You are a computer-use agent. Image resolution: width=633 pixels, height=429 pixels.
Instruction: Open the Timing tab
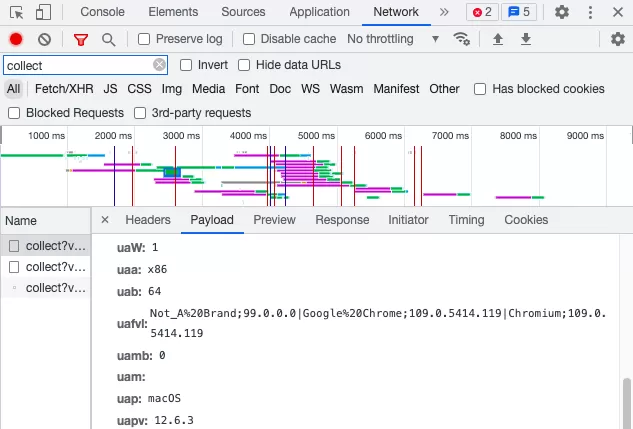pyautogui.click(x=466, y=220)
